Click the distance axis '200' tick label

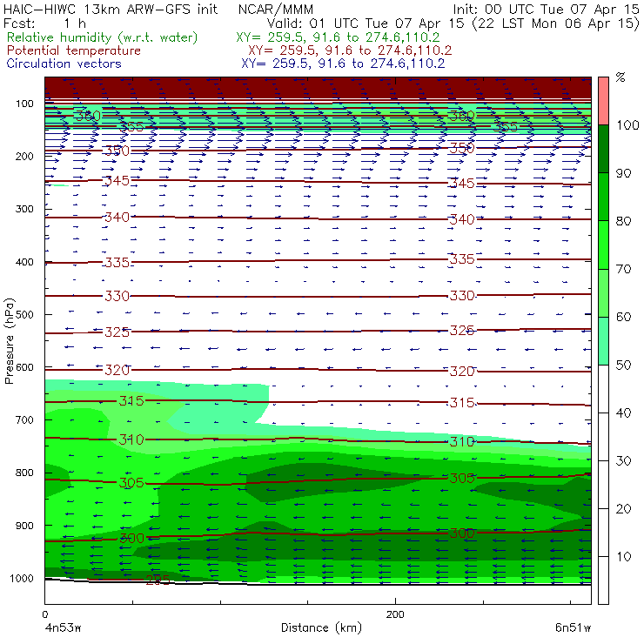pyautogui.click(x=395, y=614)
